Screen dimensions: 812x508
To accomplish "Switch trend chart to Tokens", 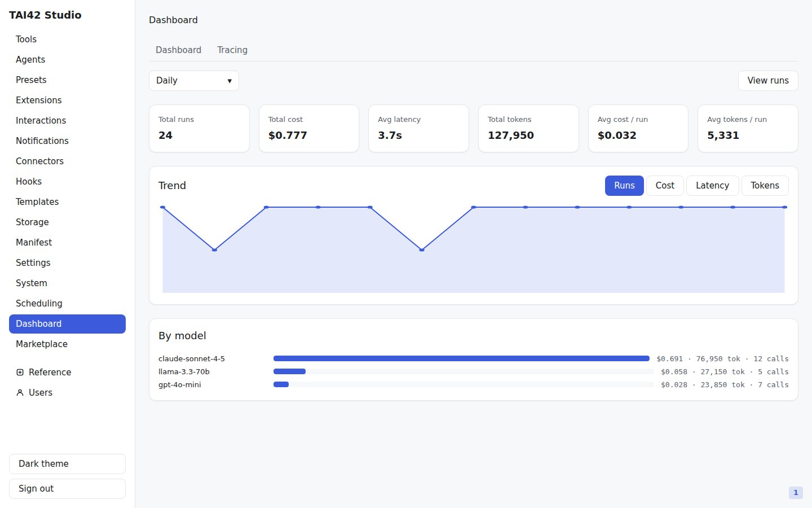I will click(x=765, y=186).
